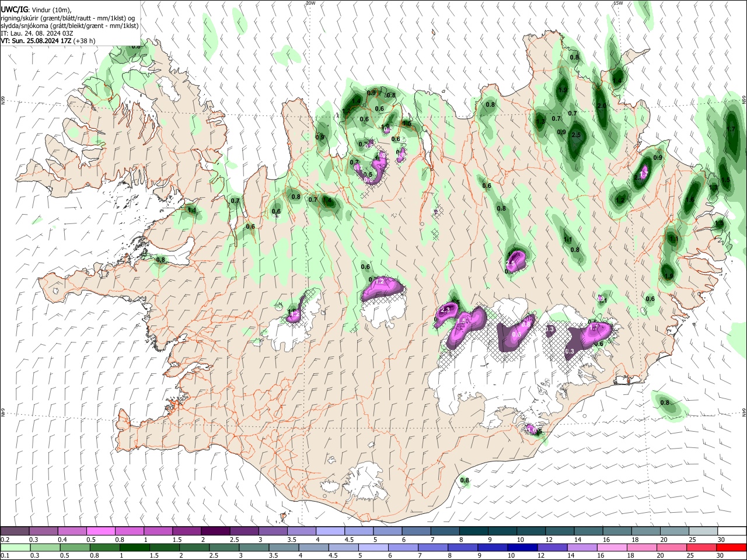Select the palest green 0.1–0.3 rain legend swatch
Screen dimensions: 747x560
(x=16, y=548)
